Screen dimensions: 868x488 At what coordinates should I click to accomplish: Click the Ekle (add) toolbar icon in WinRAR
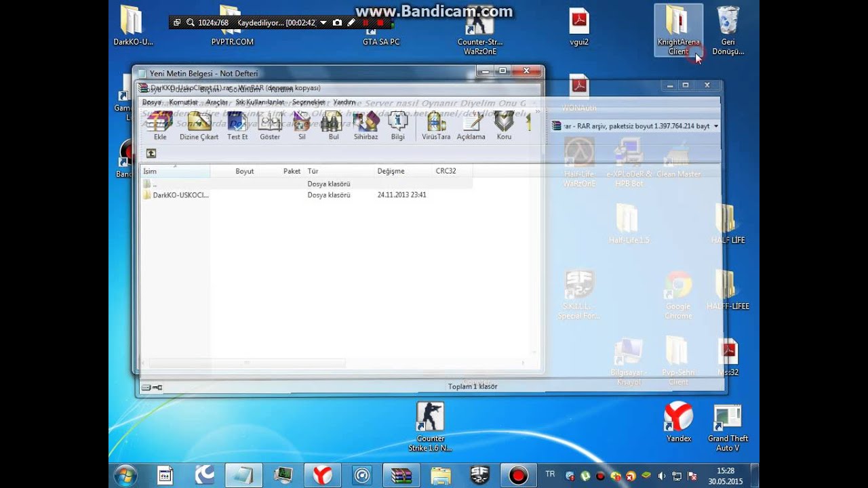click(160, 125)
